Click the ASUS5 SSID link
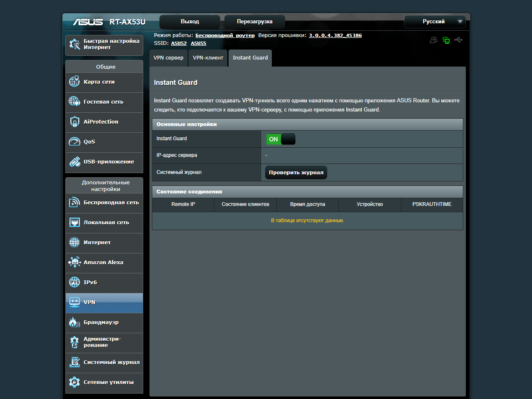 pyautogui.click(x=199, y=43)
